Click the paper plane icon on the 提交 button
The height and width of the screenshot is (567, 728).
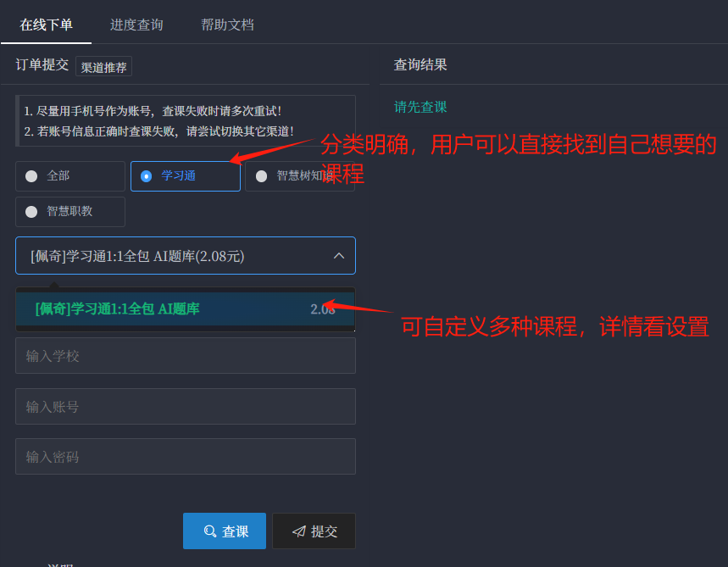pyautogui.click(x=298, y=531)
